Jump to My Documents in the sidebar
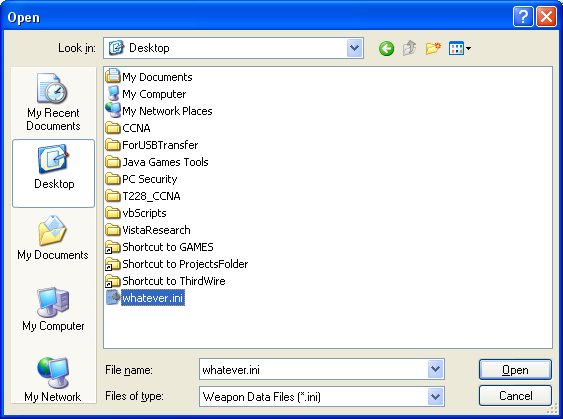563x419 pixels. [53, 238]
